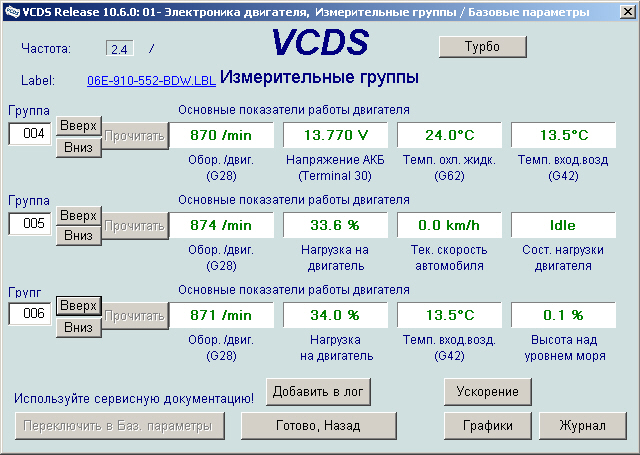Click the Готово, Назад button
Image resolution: width=640 pixels, height=455 pixels.
318,426
